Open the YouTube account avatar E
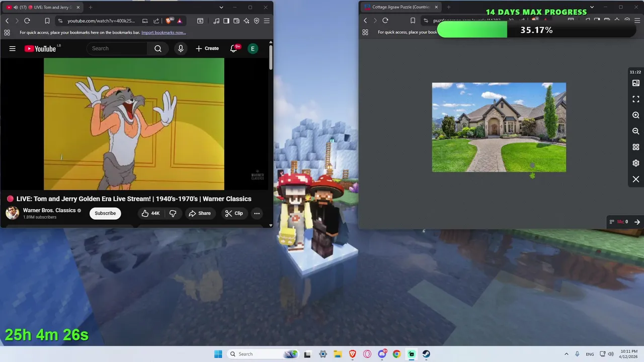Viewport: 644px width, 362px height. [253, 48]
